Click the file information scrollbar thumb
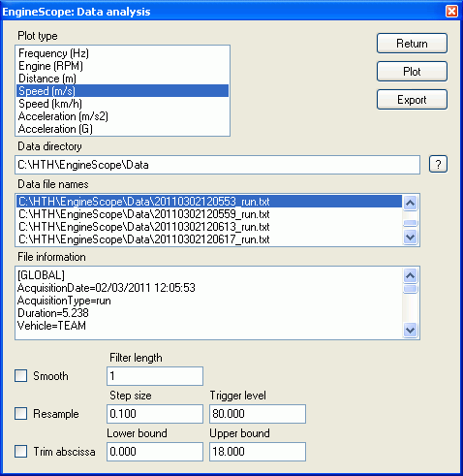The image size is (463, 476). pos(410,288)
